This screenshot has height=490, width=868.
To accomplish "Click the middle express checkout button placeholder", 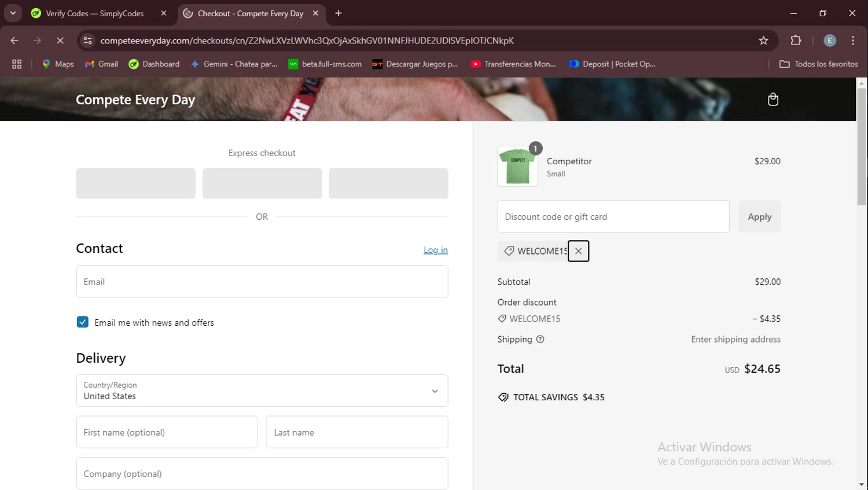I will [262, 183].
